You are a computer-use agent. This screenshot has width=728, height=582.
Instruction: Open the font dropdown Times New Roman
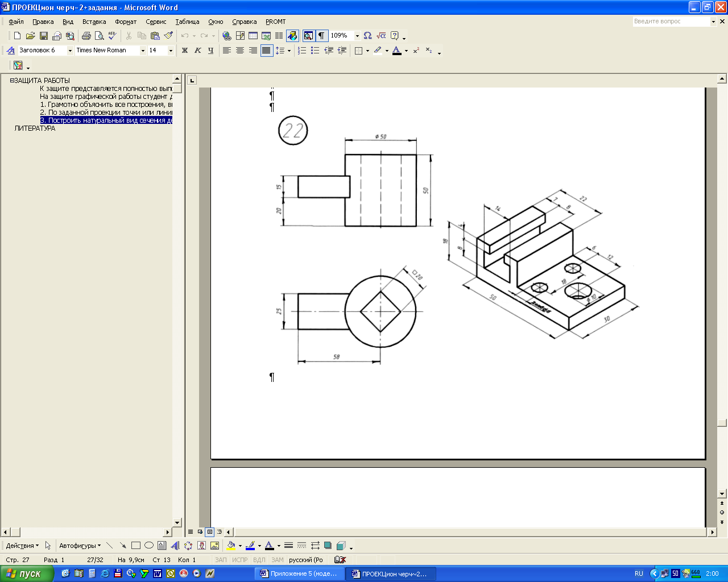[143, 51]
